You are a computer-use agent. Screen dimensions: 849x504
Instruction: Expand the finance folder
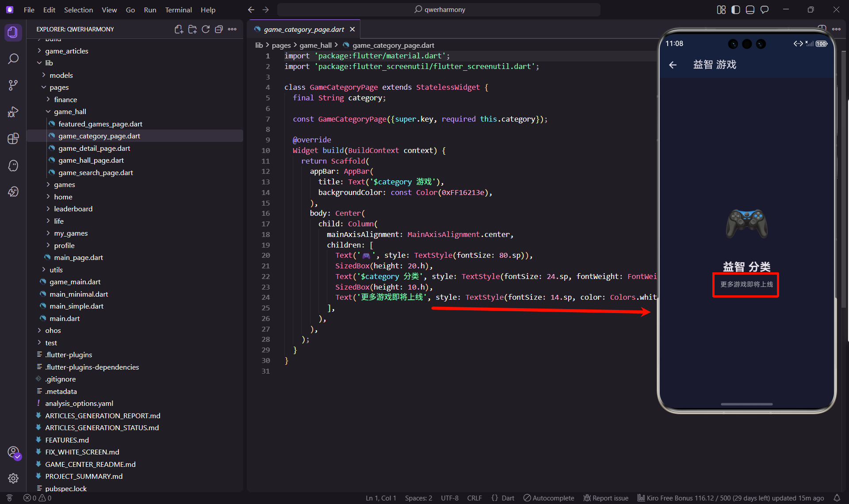[65, 99]
